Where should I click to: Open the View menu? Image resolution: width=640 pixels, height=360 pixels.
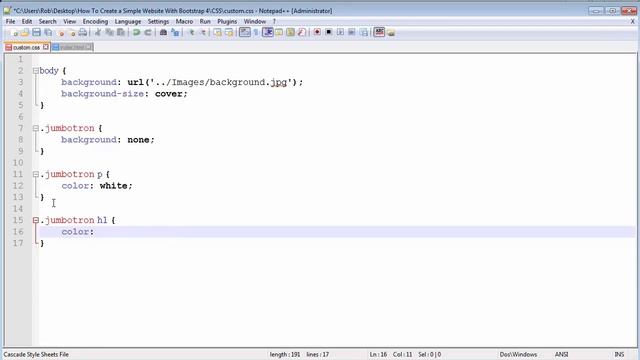(x=69, y=21)
